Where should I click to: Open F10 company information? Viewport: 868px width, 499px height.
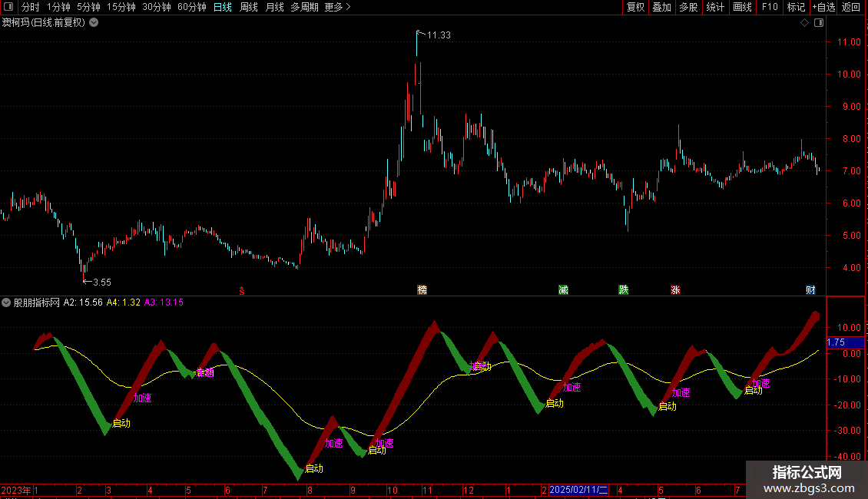(770, 7)
